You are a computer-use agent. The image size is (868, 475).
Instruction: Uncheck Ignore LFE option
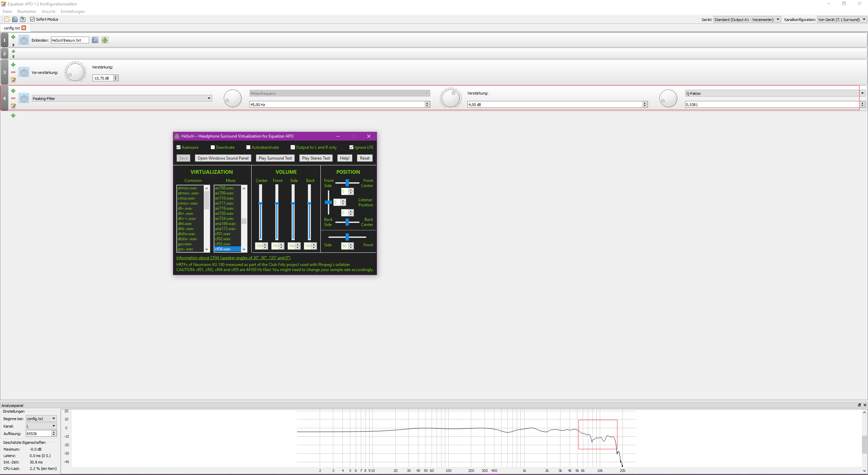point(351,147)
